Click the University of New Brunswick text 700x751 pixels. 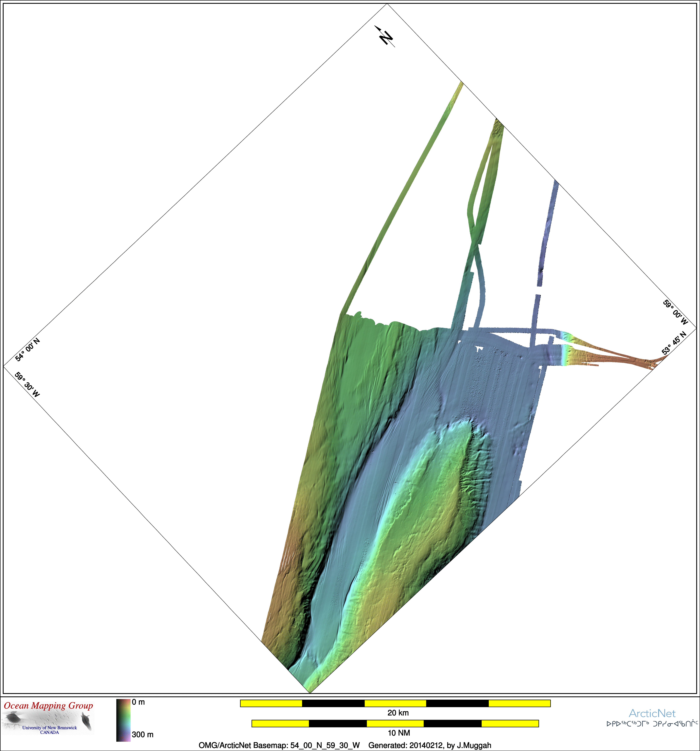(49, 728)
